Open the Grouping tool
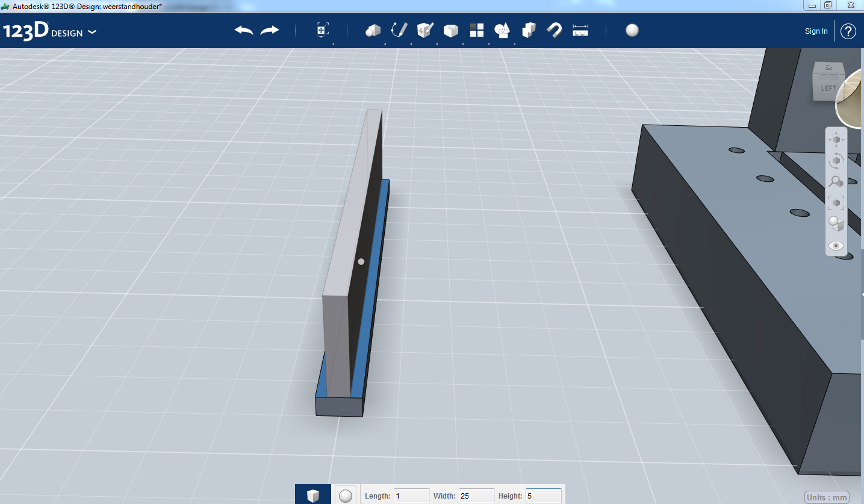This screenshot has height=504, width=864. click(x=502, y=30)
